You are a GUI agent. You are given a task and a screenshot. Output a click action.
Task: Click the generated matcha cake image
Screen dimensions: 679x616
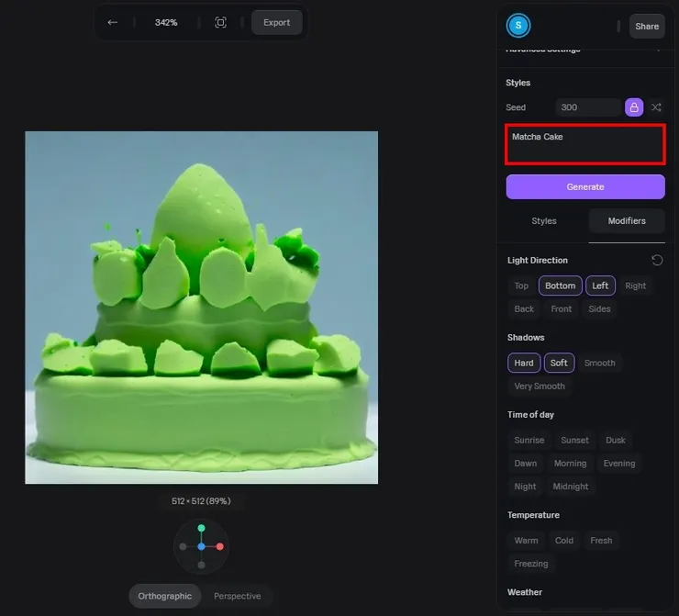(x=201, y=308)
